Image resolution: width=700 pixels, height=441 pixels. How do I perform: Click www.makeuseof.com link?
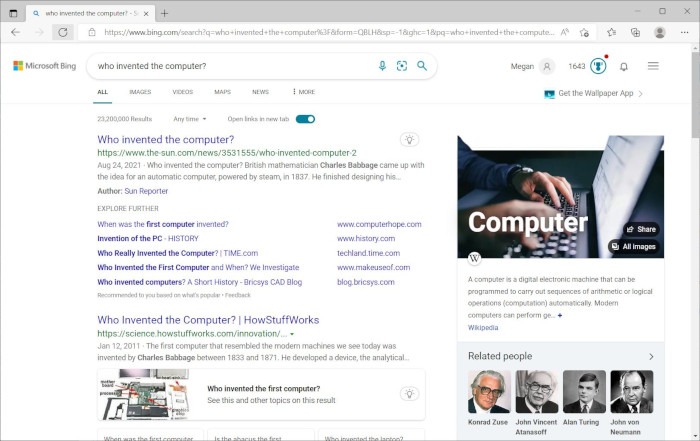coord(373,267)
